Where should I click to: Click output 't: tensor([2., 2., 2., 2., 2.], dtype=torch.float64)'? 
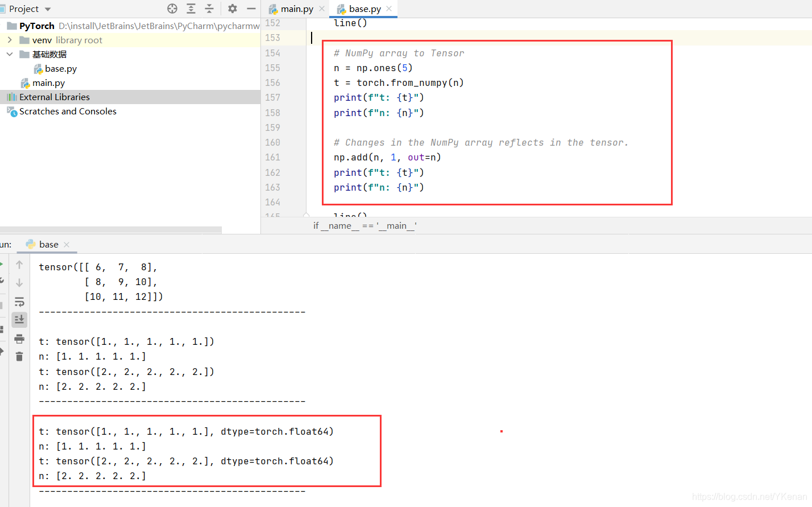(x=186, y=461)
